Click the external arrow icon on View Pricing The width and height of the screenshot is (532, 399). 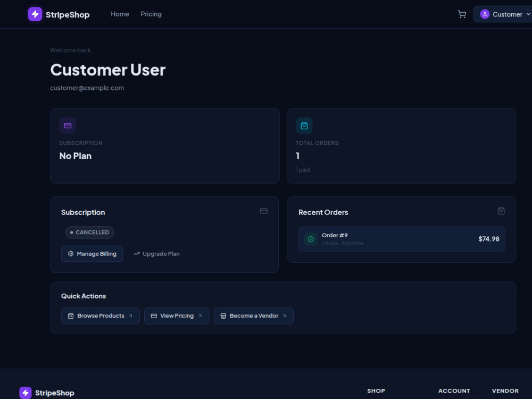pos(200,316)
